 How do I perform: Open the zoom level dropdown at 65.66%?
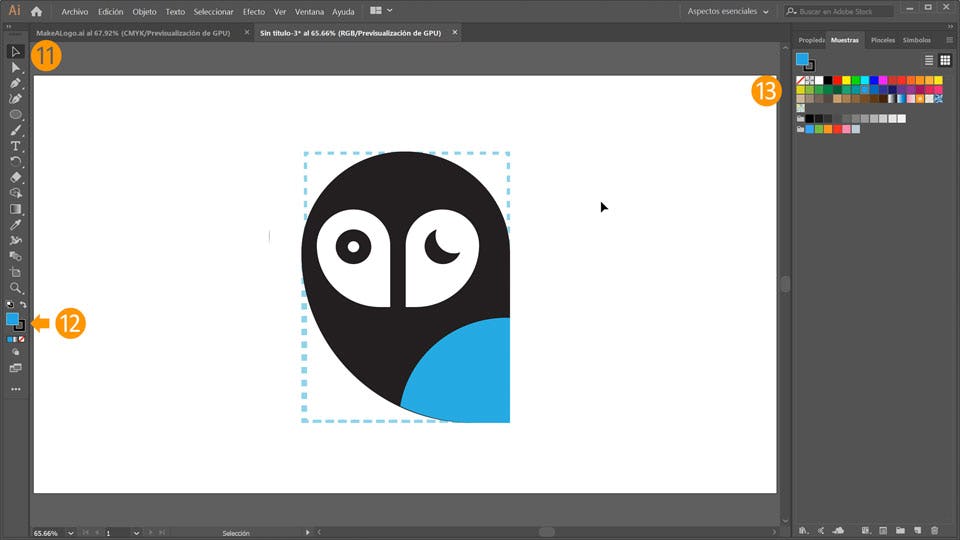click(70, 533)
